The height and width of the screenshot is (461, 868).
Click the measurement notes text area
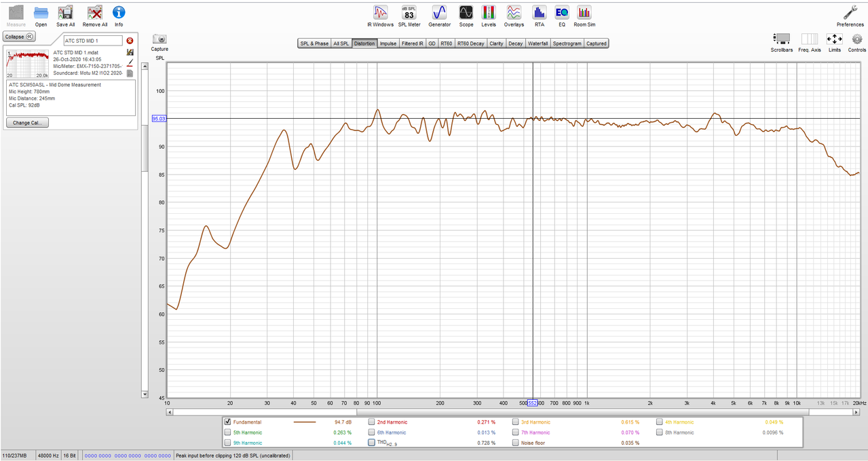[71, 98]
